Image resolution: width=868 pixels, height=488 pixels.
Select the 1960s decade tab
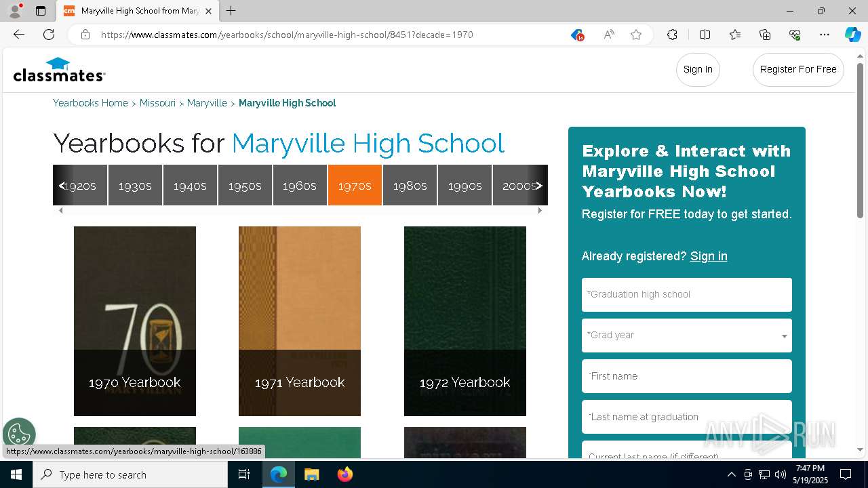pos(300,185)
